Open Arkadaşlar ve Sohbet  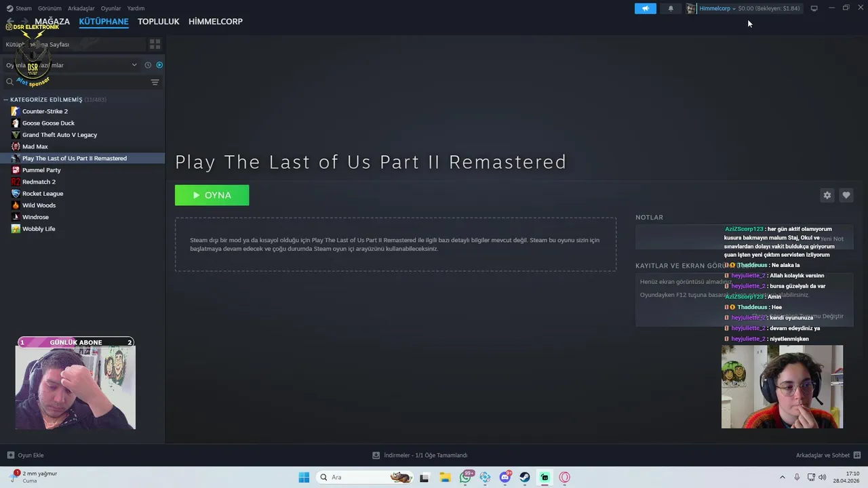pos(823,455)
